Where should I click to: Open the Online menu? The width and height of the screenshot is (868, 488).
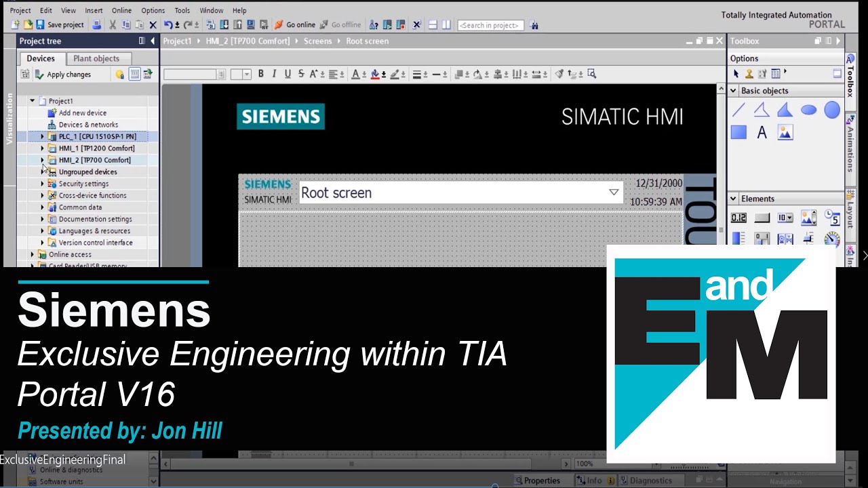point(121,10)
